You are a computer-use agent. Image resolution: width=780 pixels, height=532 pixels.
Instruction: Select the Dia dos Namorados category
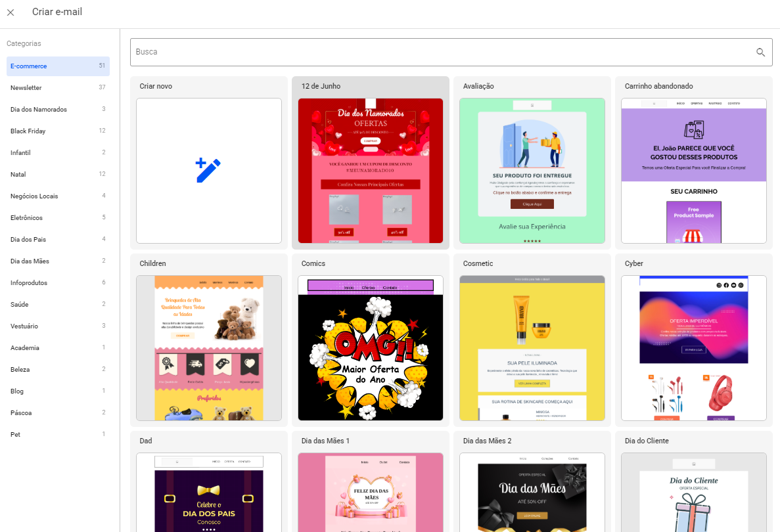[x=58, y=110]
